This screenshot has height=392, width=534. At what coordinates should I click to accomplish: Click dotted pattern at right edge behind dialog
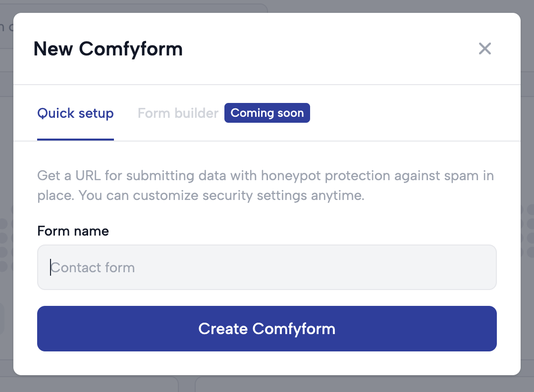[x=527, y=238]
